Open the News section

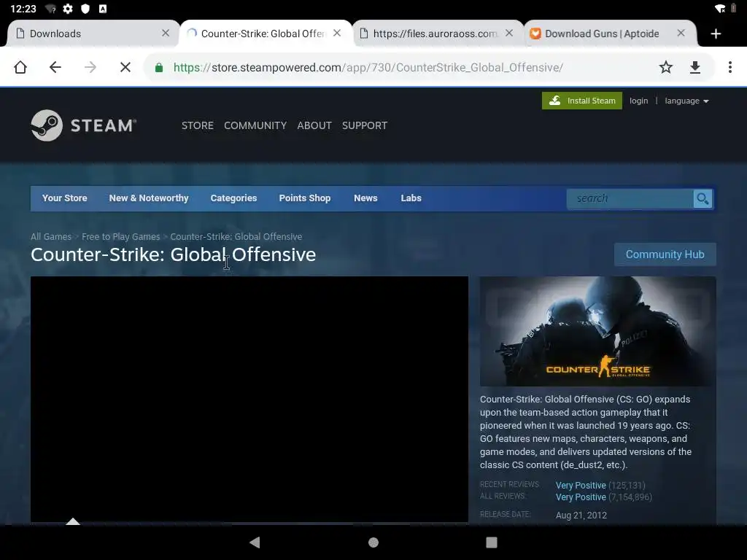[x=365, y=198]
